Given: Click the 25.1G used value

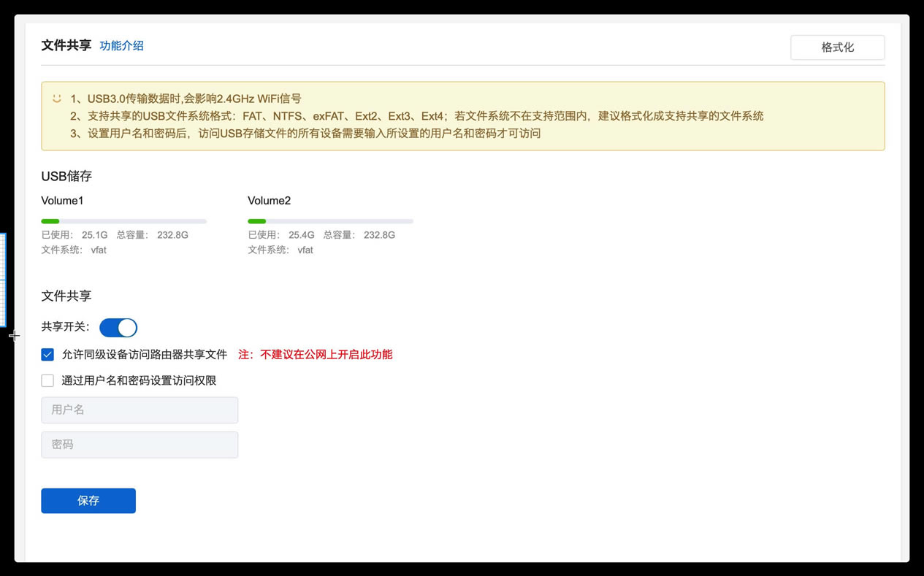Looking at the screenshot, I should point(95,235).
